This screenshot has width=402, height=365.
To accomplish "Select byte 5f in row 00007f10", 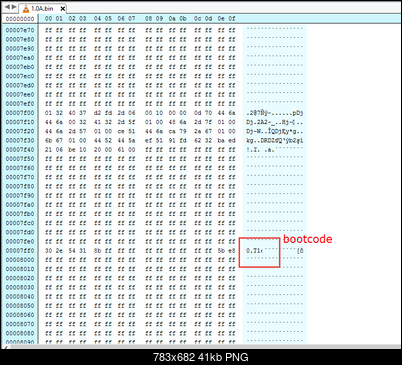I will point(132,122).
